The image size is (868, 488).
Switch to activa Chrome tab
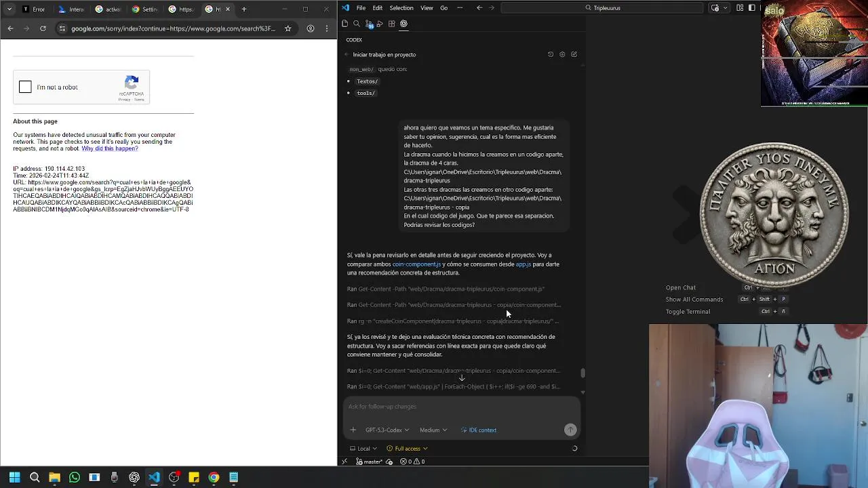point(107,9)
